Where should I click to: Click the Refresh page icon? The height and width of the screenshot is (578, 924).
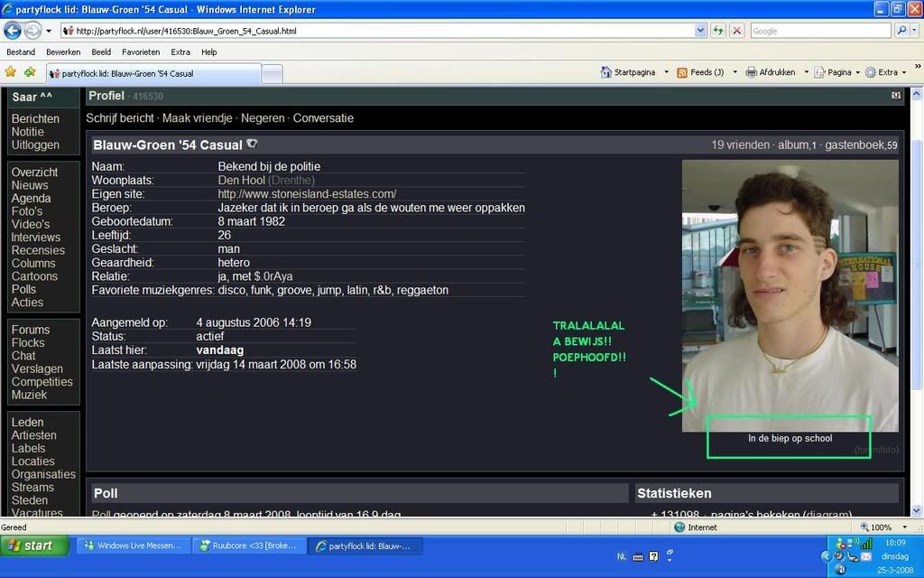(718, 31)
